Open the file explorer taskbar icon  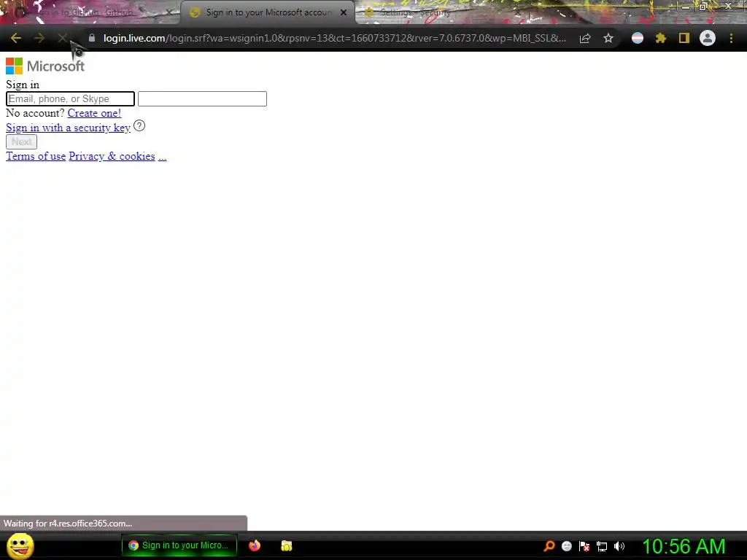pyautogui.click(x=286, y=545)
